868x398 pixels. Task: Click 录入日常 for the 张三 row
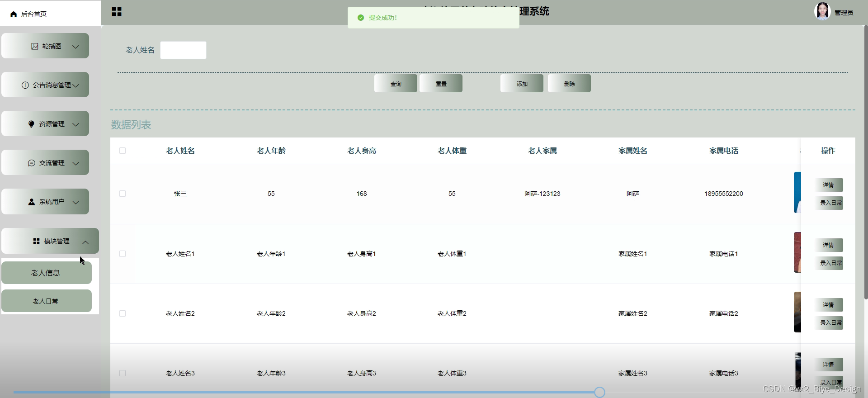click(829, 203)
